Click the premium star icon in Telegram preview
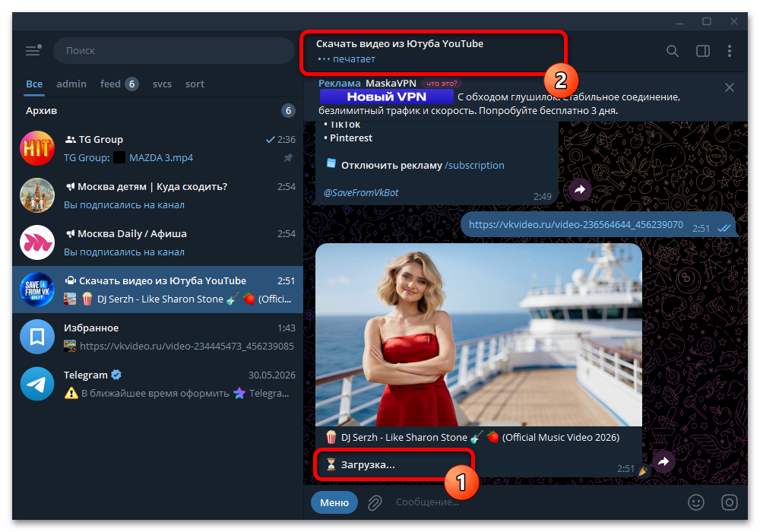 pos(239,393)
